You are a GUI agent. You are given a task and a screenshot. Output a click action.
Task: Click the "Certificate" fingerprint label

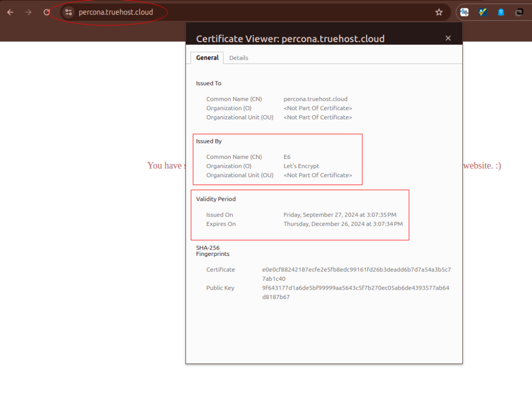tap(220, 269)
